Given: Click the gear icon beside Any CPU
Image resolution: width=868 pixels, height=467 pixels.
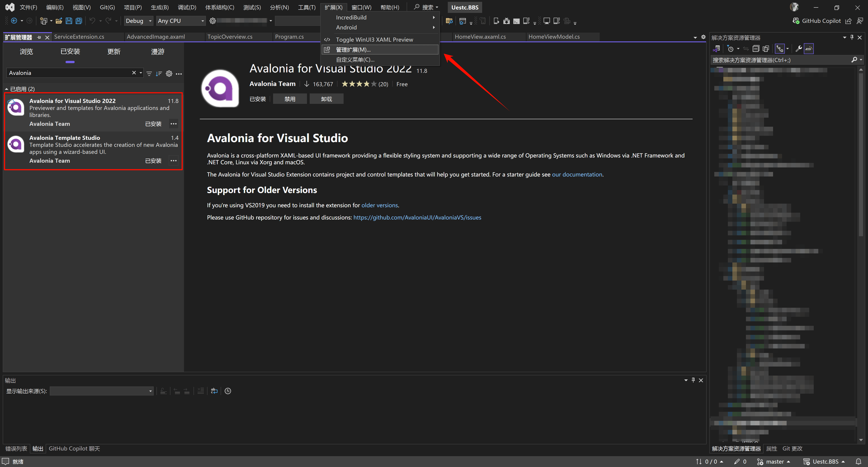Looking at the screenshot, I should pos(213,21).
